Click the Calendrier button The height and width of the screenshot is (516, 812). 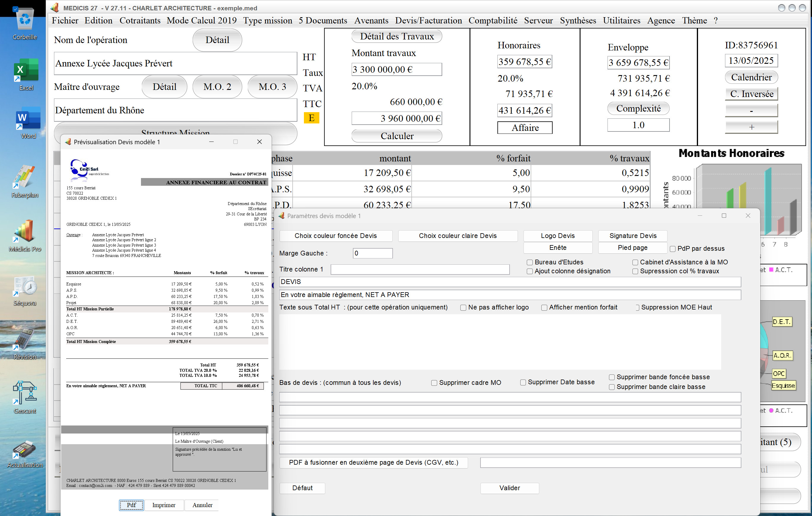tap(751, 77)
